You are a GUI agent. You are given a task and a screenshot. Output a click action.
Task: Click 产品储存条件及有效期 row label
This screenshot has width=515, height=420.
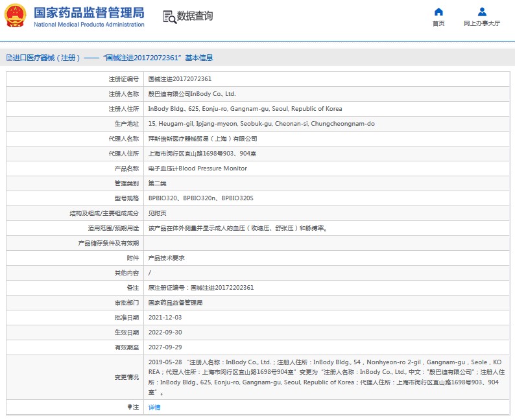[109, 243]
